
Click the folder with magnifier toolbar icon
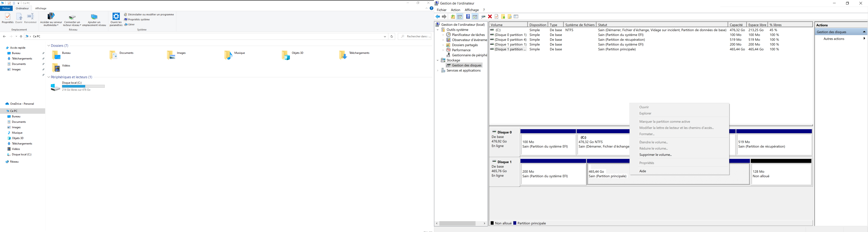510,17
